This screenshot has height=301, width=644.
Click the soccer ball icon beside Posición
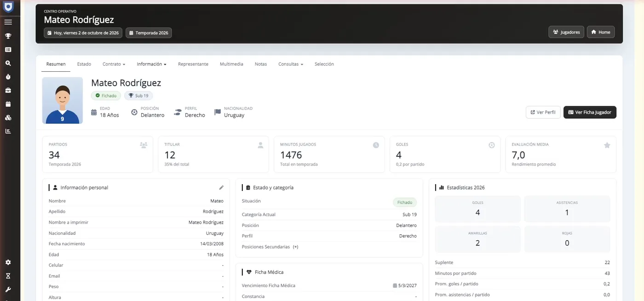tap(134, 112)
